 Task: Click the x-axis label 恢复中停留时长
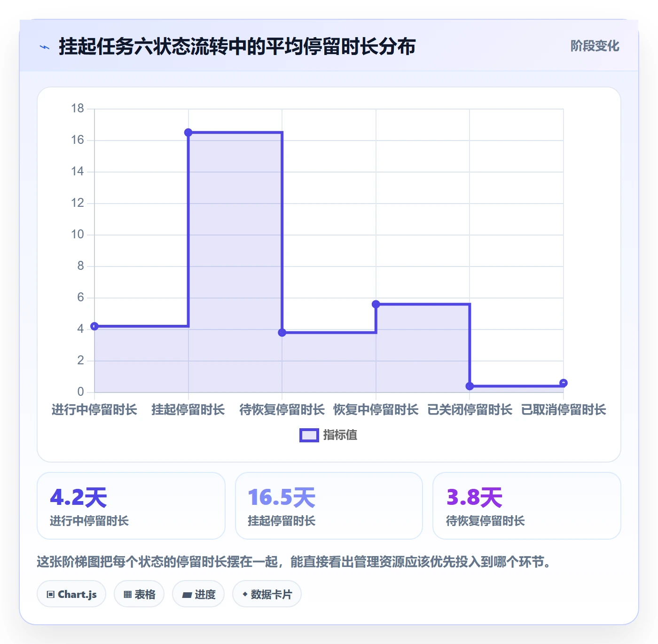coord(376,410)
